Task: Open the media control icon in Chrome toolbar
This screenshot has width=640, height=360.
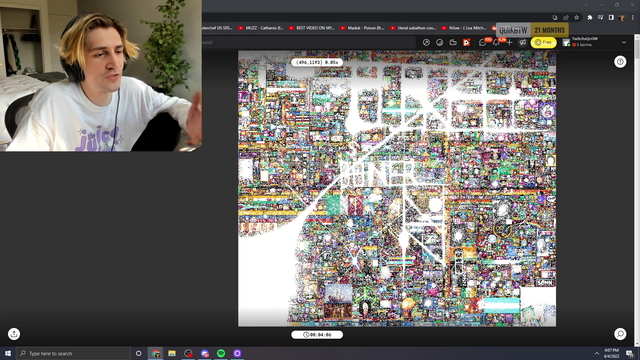Action: [600, 18]
